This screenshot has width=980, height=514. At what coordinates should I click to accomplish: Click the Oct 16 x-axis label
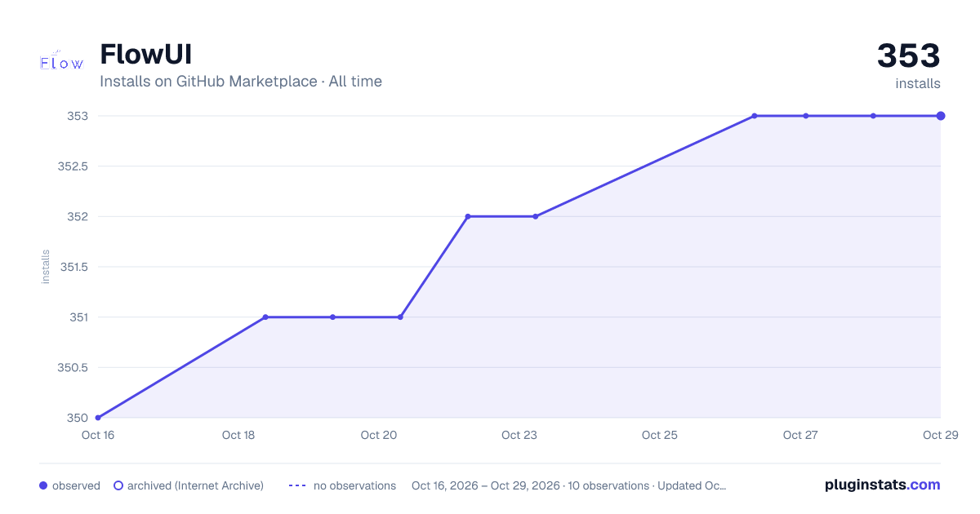pos(98,435)
